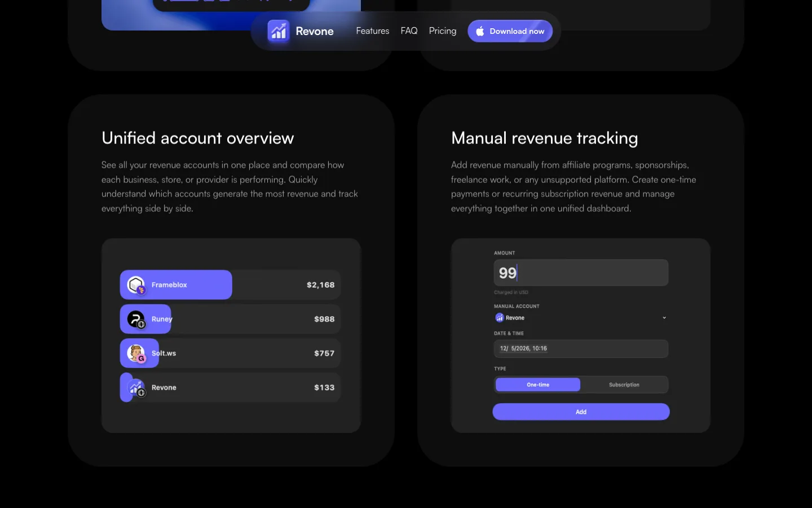
Task: Click the Date & Time input field
Action: [x=581, y=349]
